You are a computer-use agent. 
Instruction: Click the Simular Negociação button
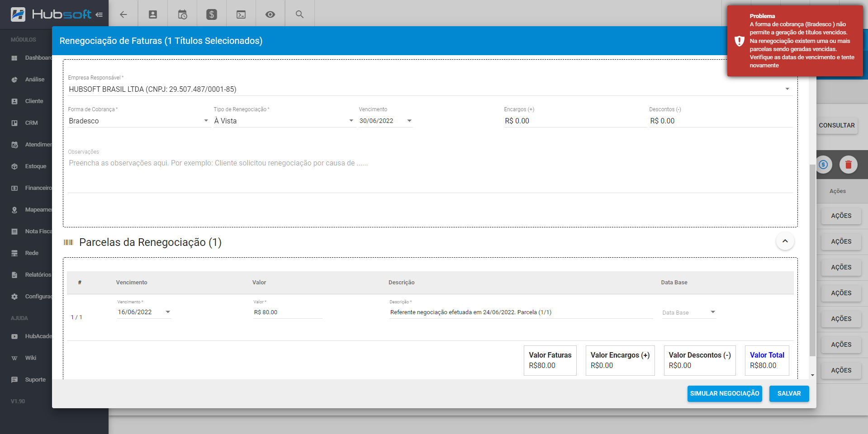pos(725,394)
